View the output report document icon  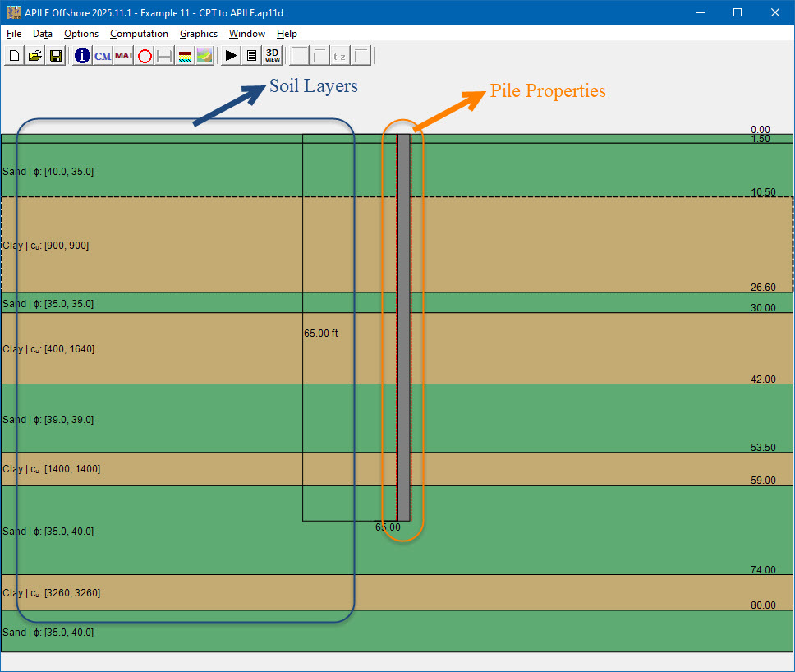tap(251, 55)
